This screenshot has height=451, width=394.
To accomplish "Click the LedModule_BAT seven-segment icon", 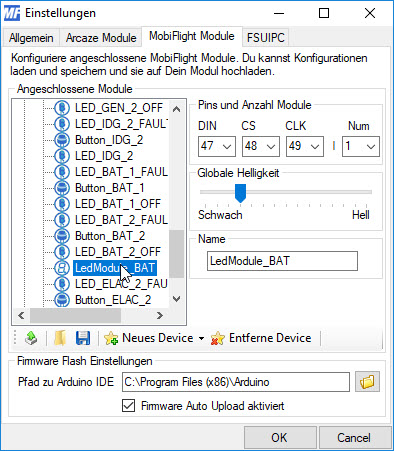I will (62, 268).
